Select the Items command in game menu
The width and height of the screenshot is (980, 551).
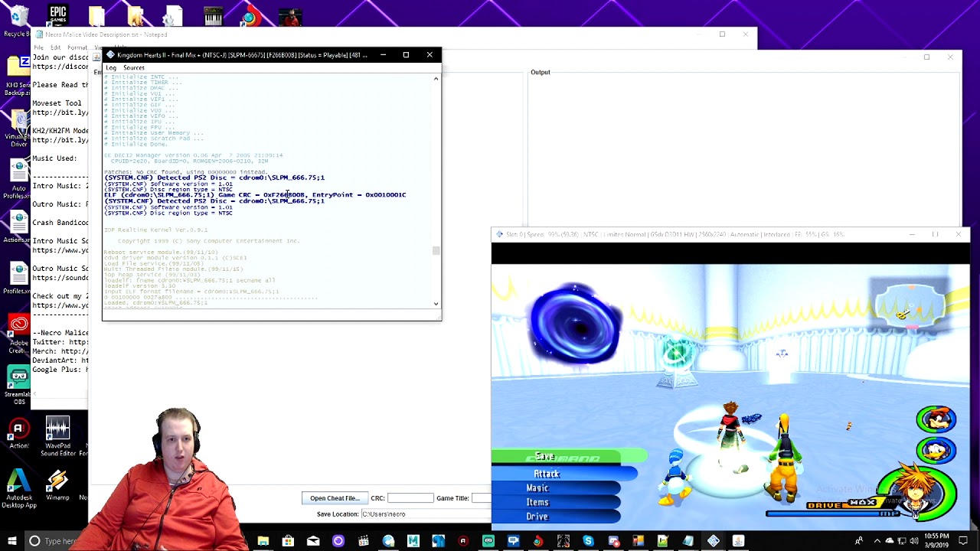click(537, 503)
